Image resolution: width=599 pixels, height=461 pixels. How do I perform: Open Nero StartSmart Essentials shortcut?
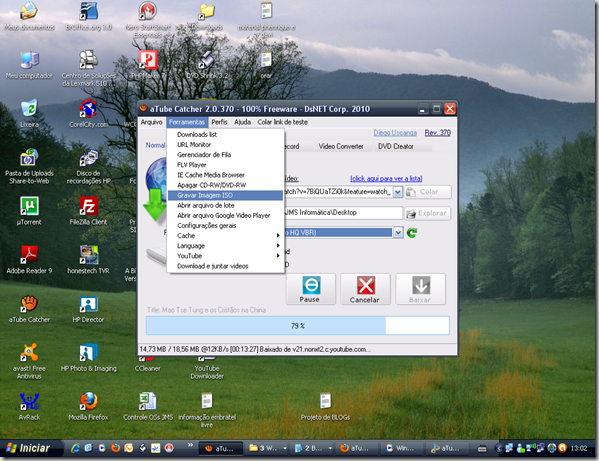tap(147, 20)
